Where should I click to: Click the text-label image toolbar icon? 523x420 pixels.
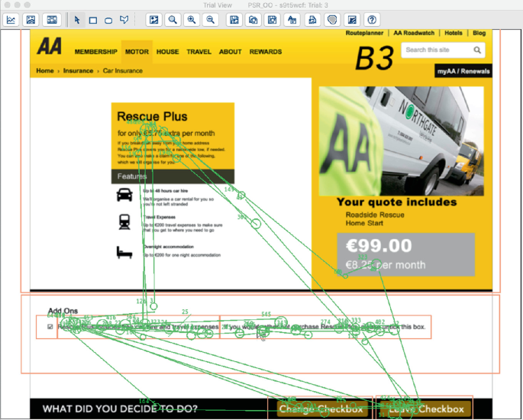click(292, 20)
